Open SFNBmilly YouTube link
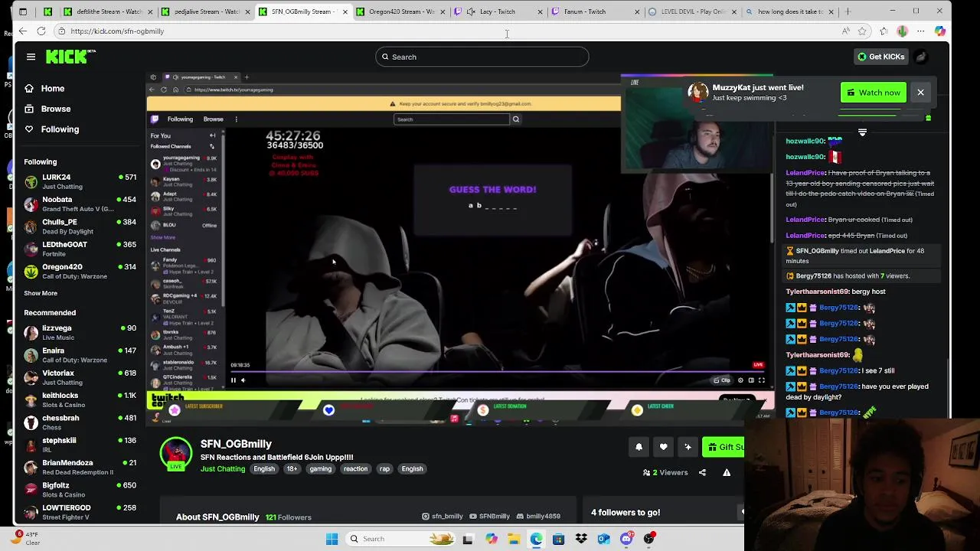 click(490, 517)
